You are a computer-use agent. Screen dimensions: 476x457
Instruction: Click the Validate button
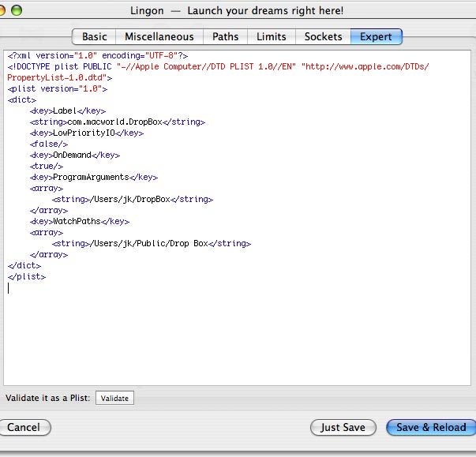point(114,398)
